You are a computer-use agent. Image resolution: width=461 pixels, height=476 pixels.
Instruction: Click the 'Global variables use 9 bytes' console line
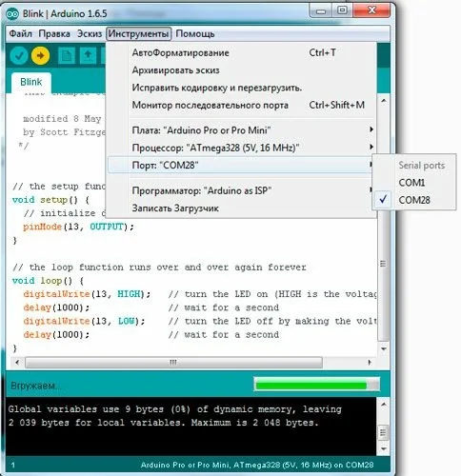pyautogui.click(x=175, y=409)
